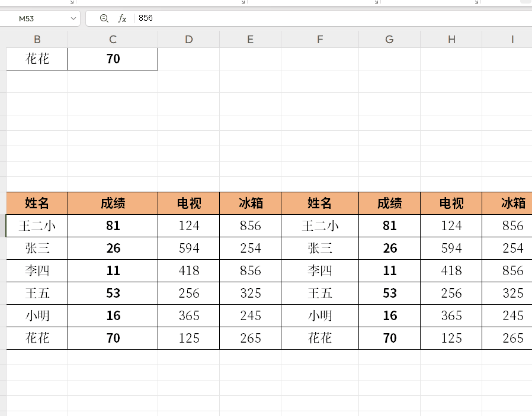The height and width of the screenshot is (416, 532).
Task: Click 365 in column H
Action: 451,316
